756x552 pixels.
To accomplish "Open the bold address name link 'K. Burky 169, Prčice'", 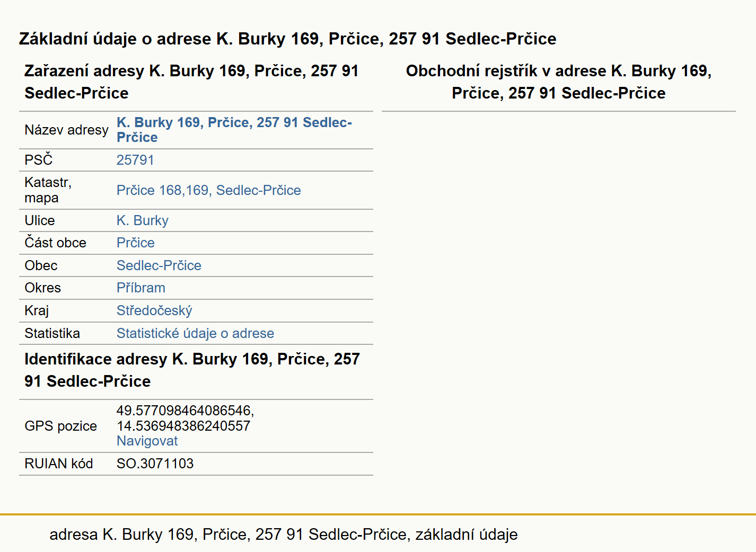I will click(x=234, y=130).
